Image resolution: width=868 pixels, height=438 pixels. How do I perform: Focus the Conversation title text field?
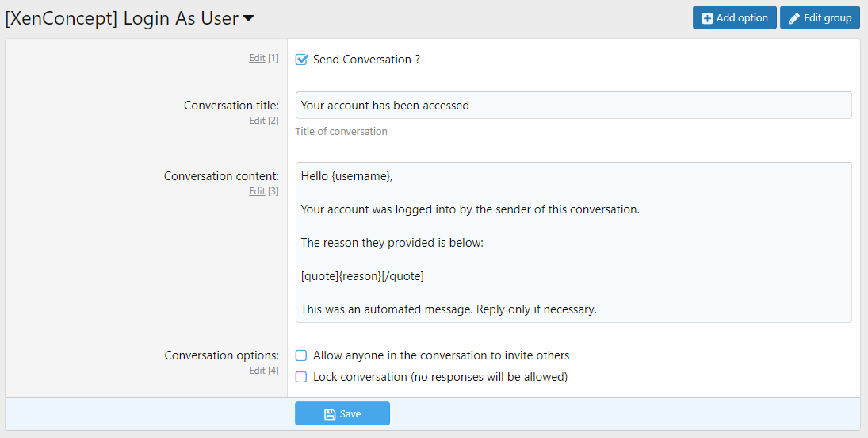pyautogui.click(x=573, y=106)
